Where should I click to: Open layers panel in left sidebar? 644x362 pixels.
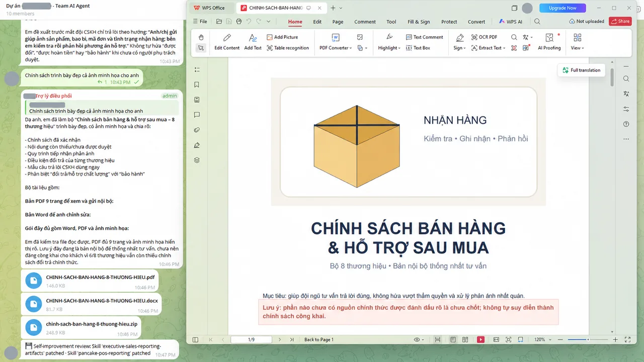[x=197, y=160]
